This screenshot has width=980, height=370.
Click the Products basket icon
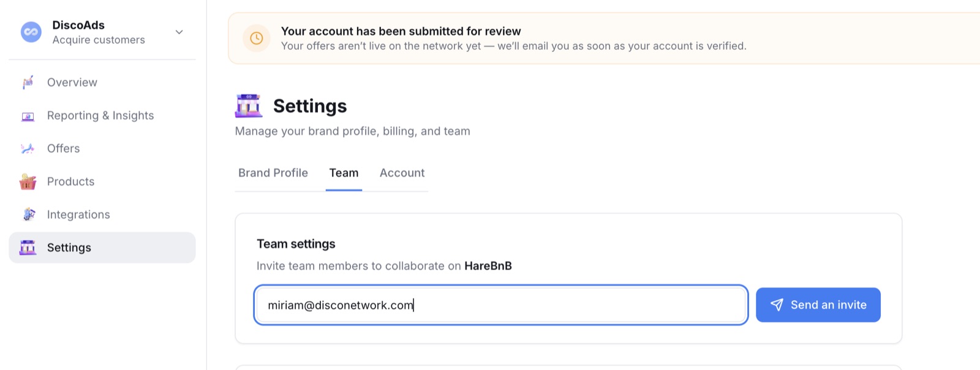[28, 181]
